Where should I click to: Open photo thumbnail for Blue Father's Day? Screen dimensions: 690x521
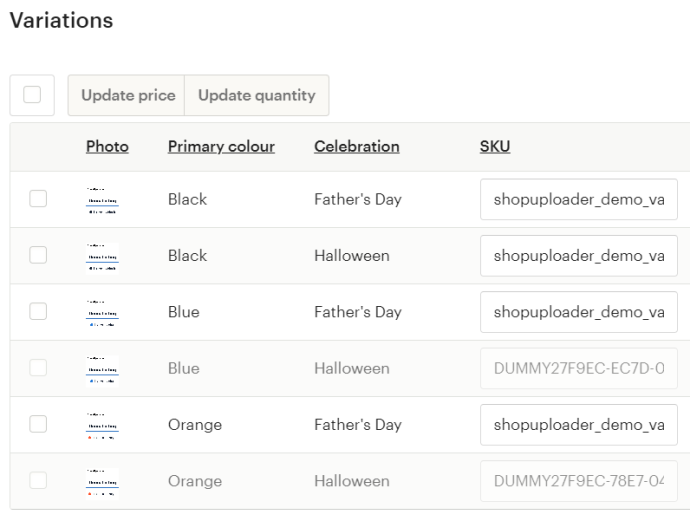pos(102,312)
